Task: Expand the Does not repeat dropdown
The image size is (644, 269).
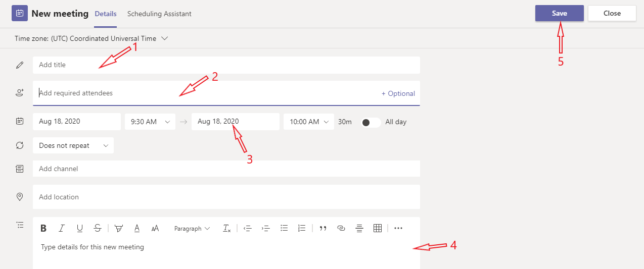Action: pyautogui.click(x=73, y=145)
